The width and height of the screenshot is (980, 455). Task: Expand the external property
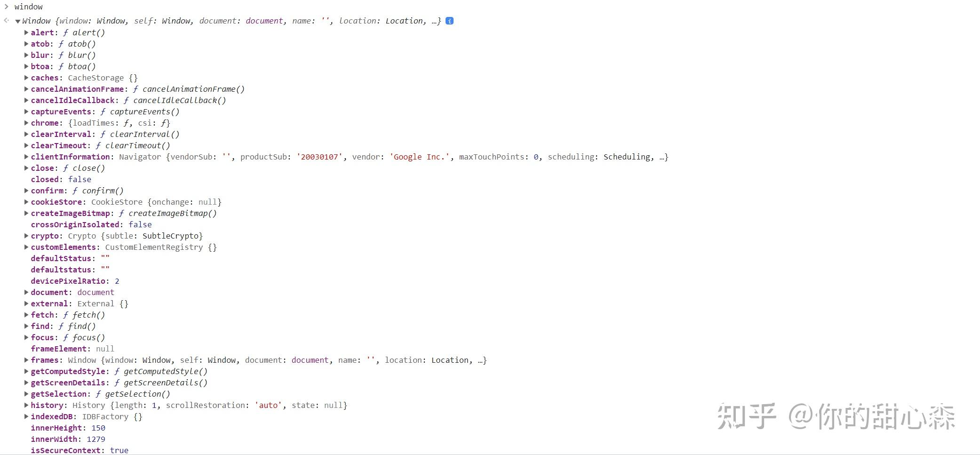(26, 303)
